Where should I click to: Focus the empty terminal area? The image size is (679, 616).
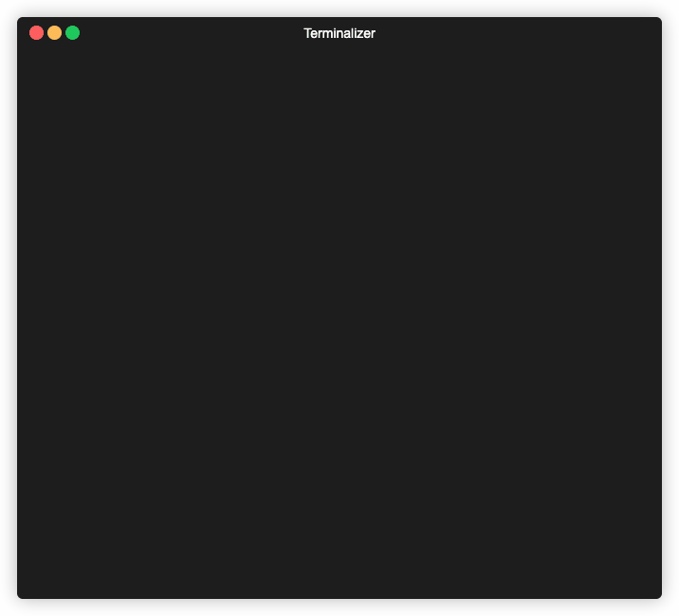(339, 322)
